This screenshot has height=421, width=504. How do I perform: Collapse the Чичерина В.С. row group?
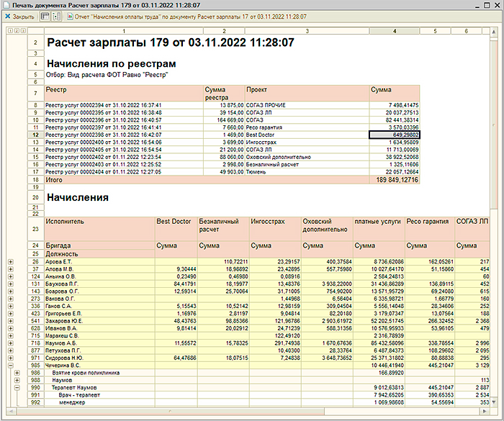[9, 365]
